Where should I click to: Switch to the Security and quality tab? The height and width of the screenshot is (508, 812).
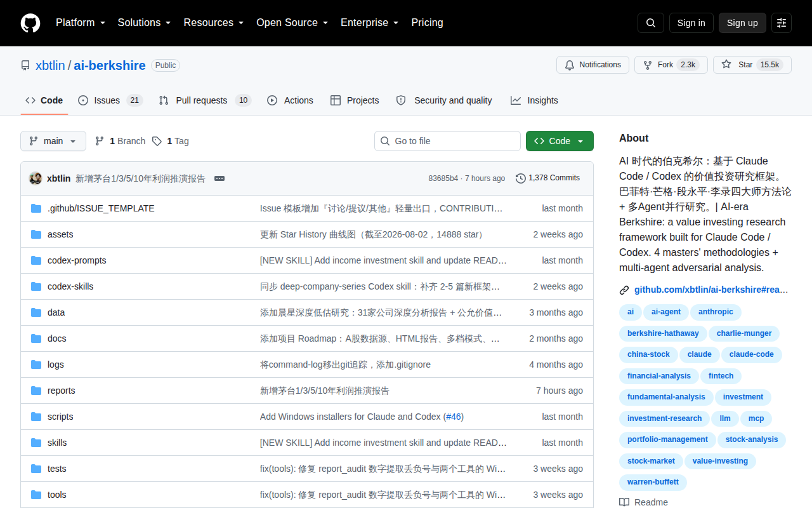click(x=444, y=100)
